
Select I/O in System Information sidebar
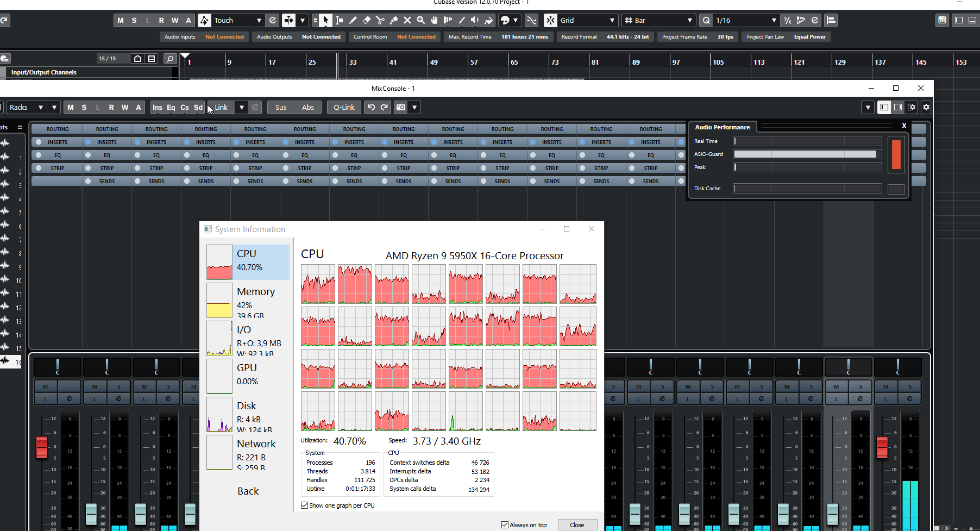[248, 339]
